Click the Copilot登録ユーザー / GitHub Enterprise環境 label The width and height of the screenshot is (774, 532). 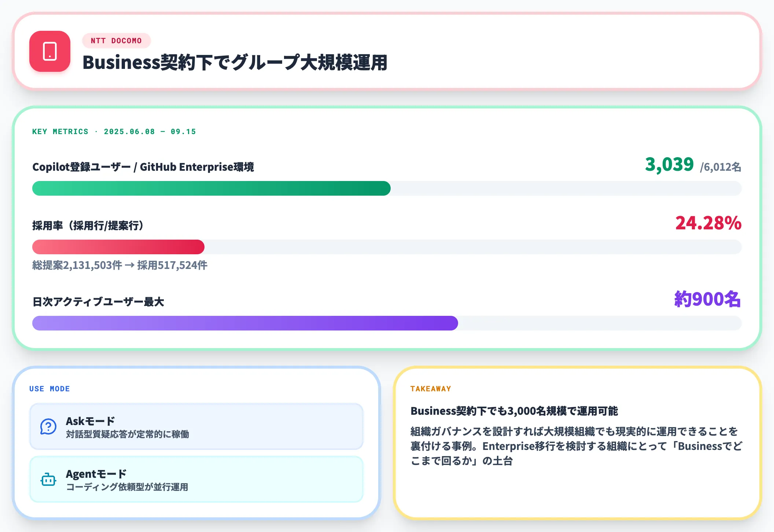pyautogui.click(x=143, y=167)
